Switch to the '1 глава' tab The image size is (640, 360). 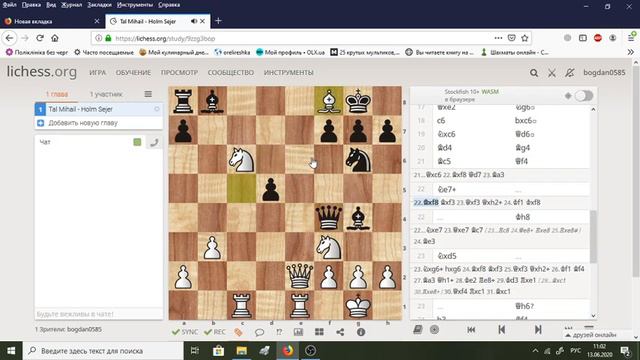tap(57, 94)
